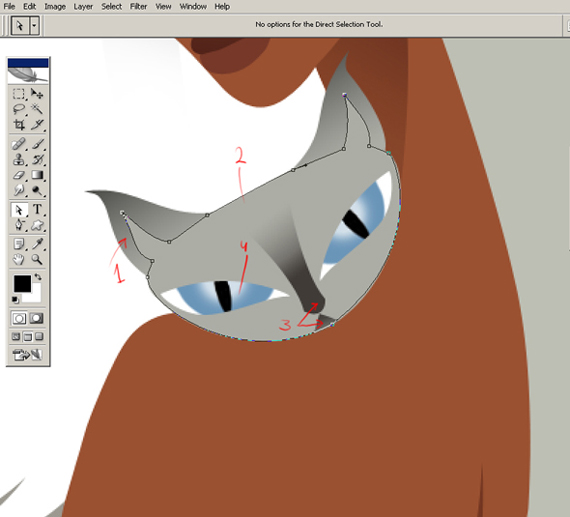This screenshot has width=570, height=517.
Task: Activate the Crop tool
Action: [x=19, y=124]
